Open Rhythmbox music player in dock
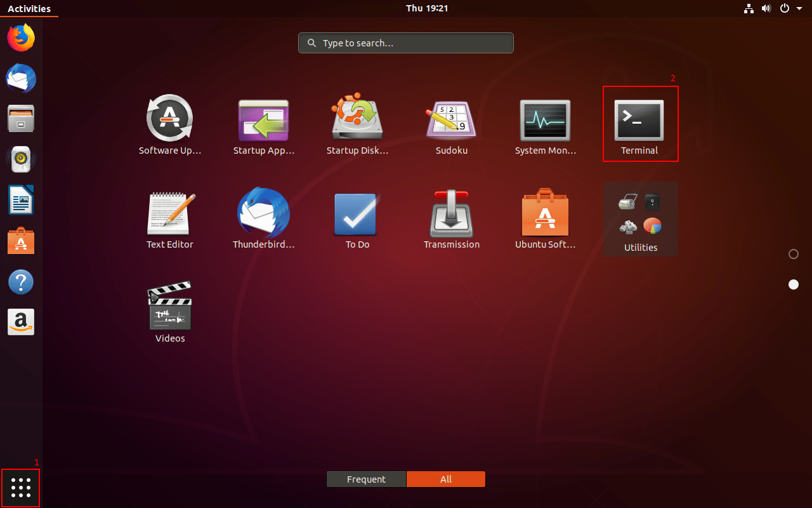The width and height of the screenshot is (812, 508). (21, 159)
